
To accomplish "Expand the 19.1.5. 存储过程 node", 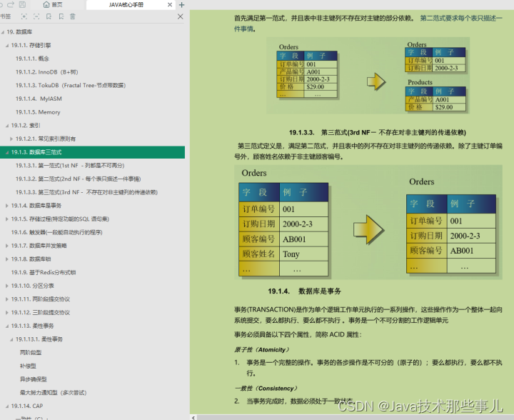I will [7, 219].
